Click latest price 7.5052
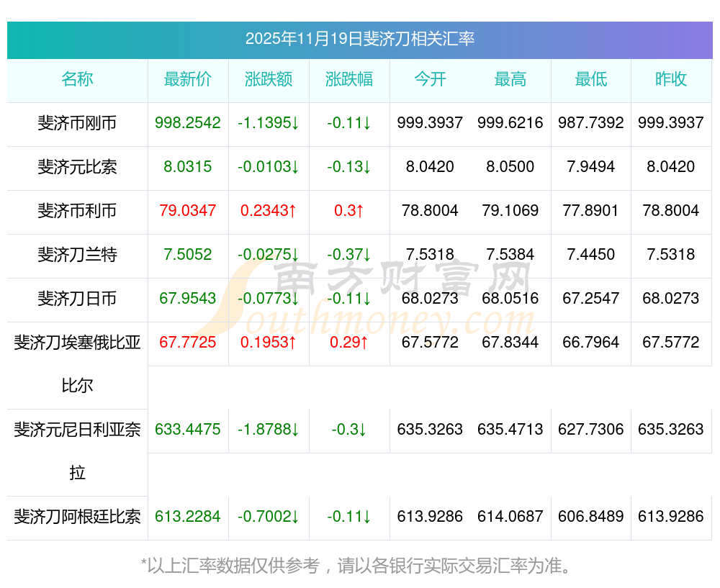Viewport: 720px width, 588px height. click(x=188, y=254)
